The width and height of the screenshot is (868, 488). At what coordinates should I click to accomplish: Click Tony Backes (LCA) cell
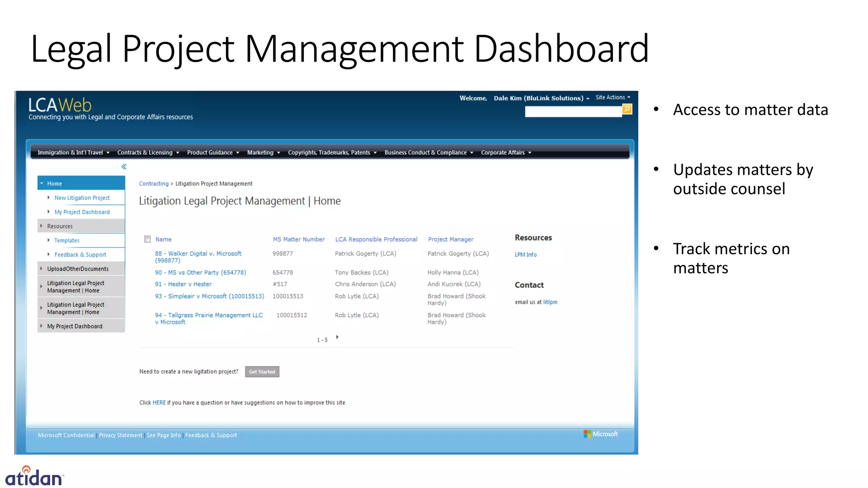362,272
